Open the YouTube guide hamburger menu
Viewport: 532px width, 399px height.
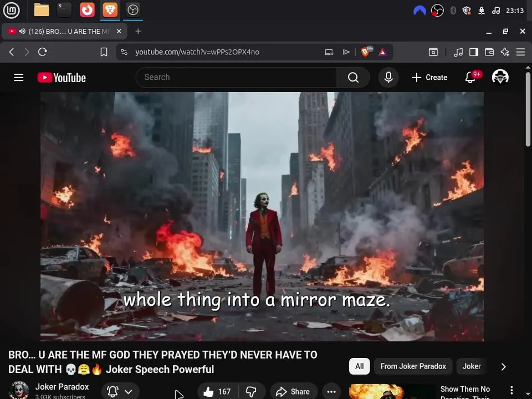[x=19, y=78]
